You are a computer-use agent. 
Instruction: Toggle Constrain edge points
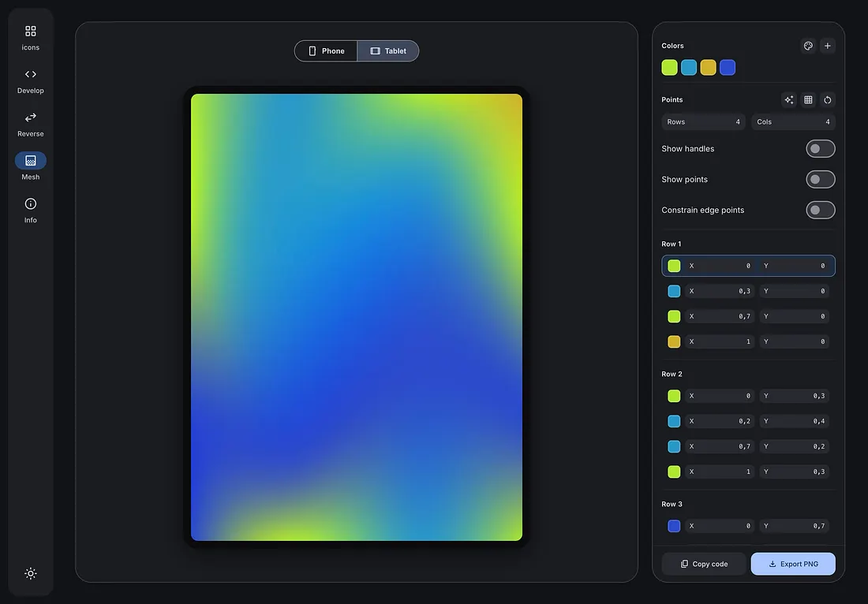tap(821, 211)
